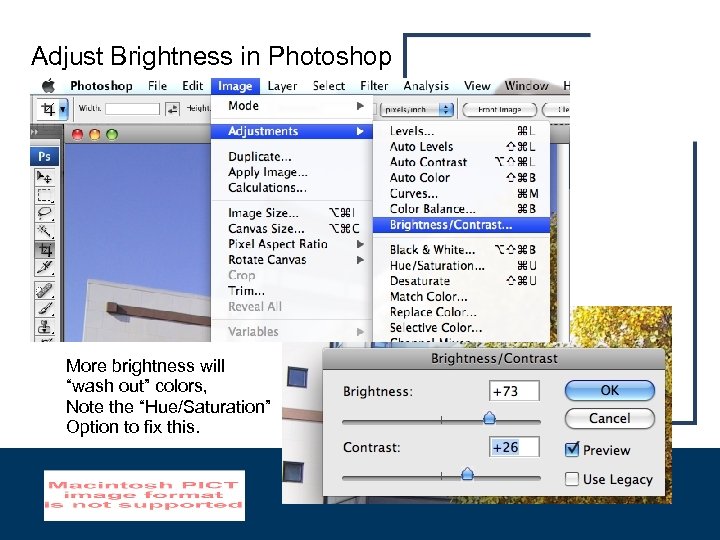Expand the Rotate Canvas submenu
The image size is (720, 540).
292,259
